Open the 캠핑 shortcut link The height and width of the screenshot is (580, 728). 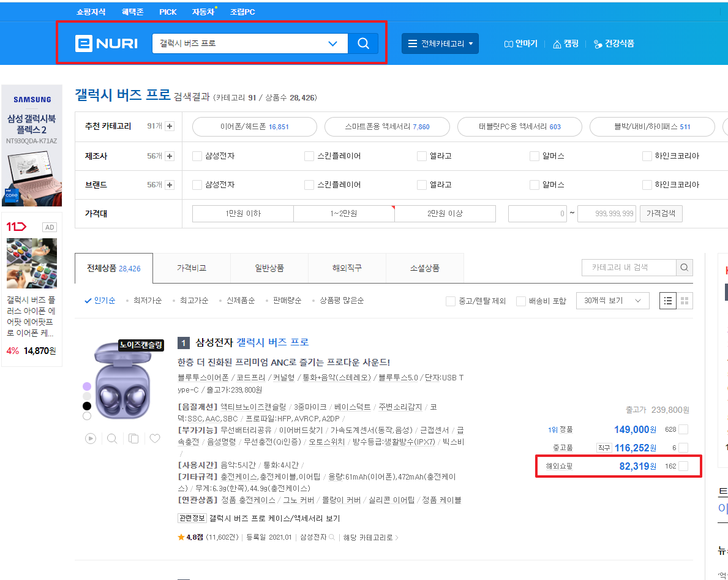[x=566, y=43]
